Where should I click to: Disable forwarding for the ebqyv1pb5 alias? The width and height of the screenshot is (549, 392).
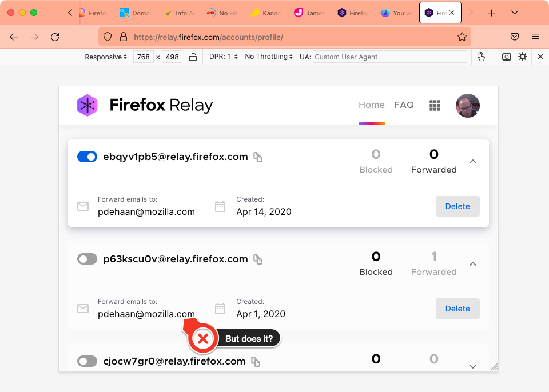(87, 156)
